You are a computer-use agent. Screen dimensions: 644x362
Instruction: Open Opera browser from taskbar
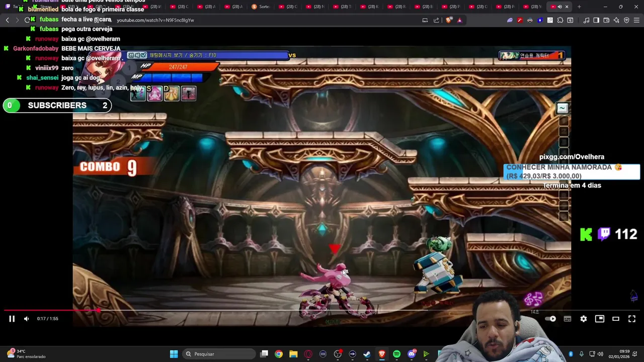308,354
